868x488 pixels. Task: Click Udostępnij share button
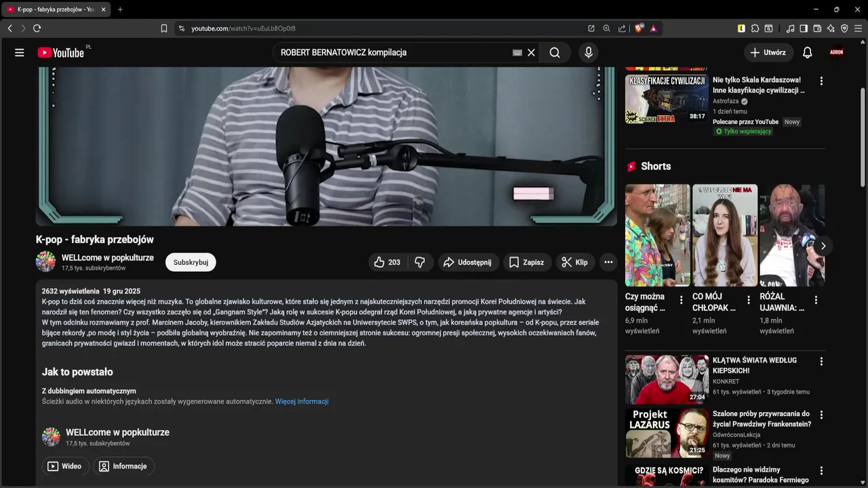click(468, 262)
